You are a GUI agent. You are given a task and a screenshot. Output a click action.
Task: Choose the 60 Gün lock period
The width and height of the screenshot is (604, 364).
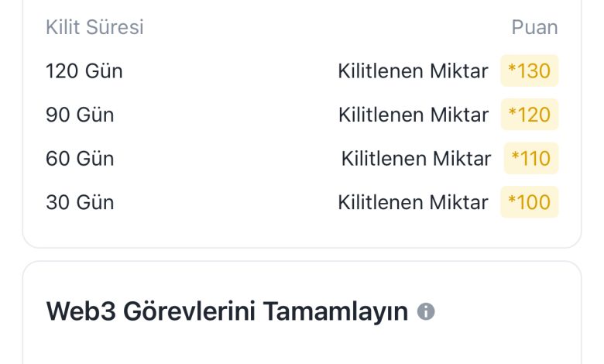coord(80,159)
